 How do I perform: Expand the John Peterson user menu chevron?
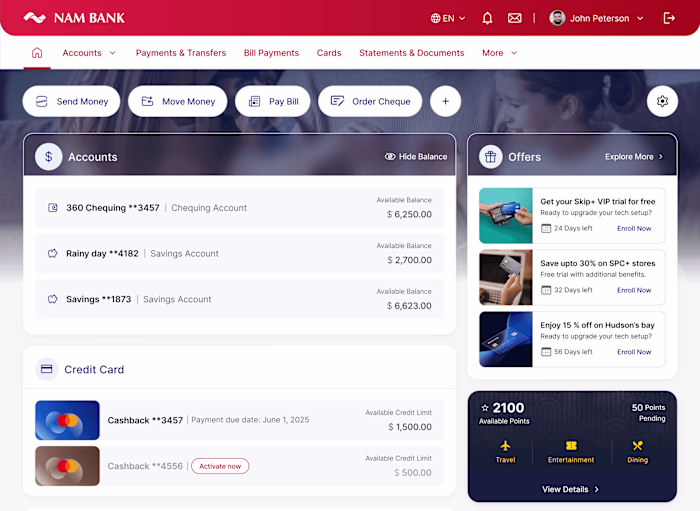[640, 18]
